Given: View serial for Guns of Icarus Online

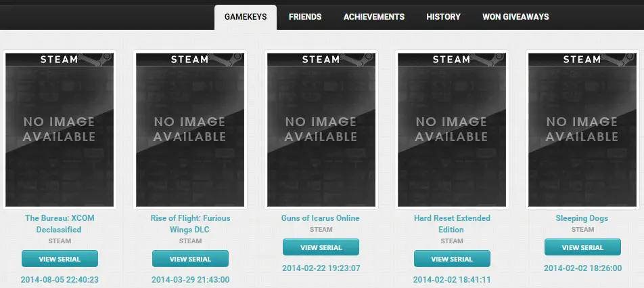Looking at the screenshot, I should (321, 247).
